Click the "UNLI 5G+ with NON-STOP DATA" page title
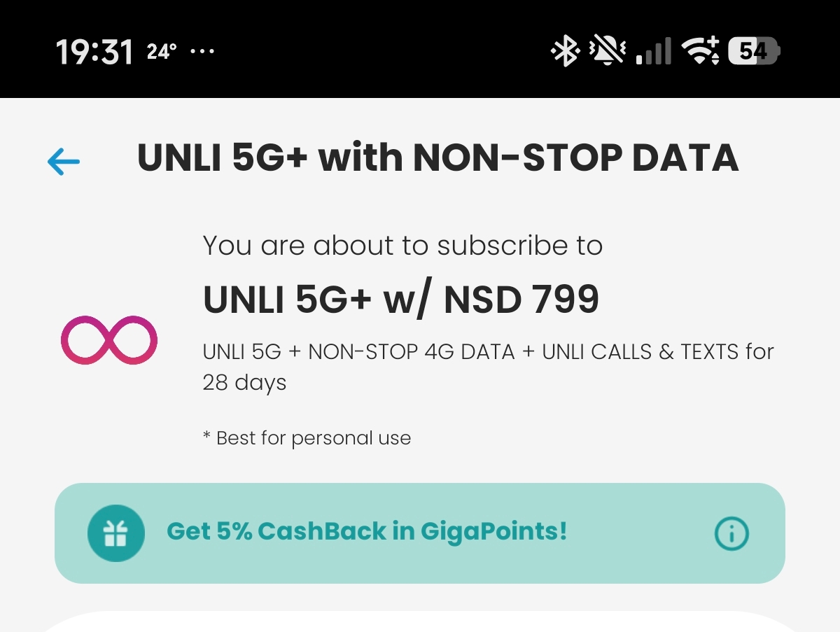The image size is (840, 632). (x=437, y=158)
